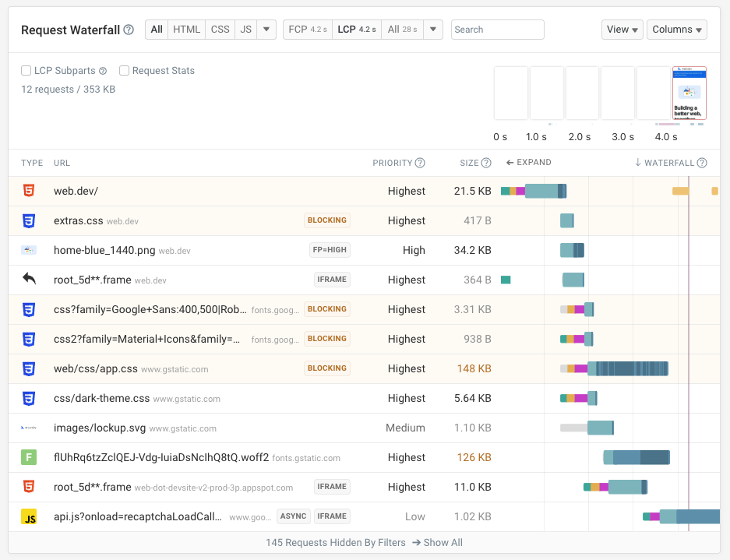Click the help icon next to Waterfall header
The image size is (730, 560).
702,163
